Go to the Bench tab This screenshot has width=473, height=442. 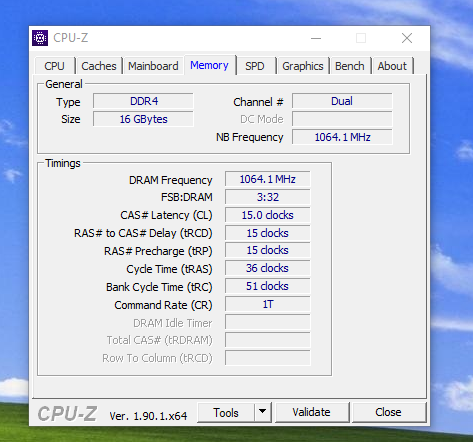click(350, 66)
